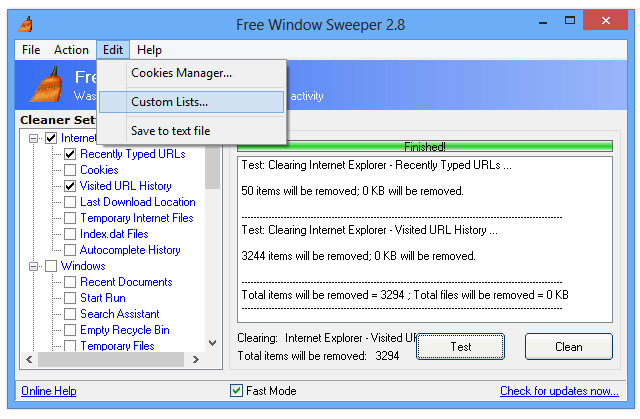Enable Autocomplete History checkbox

[70, 250]
